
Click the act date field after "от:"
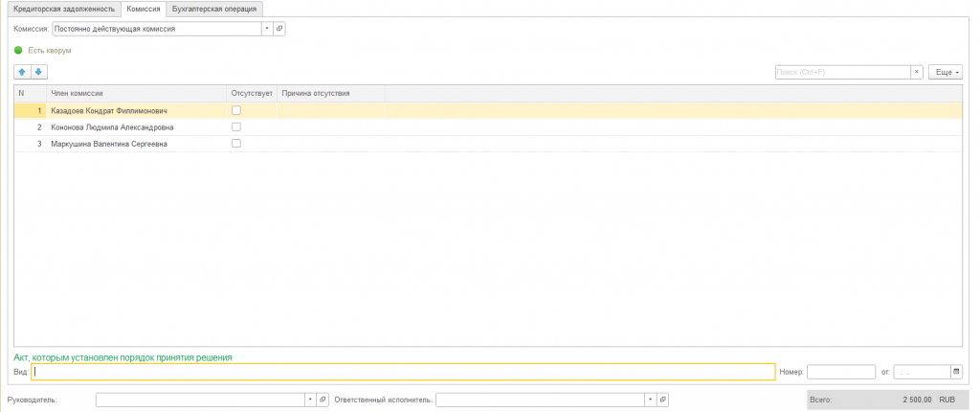click(922, 372)
